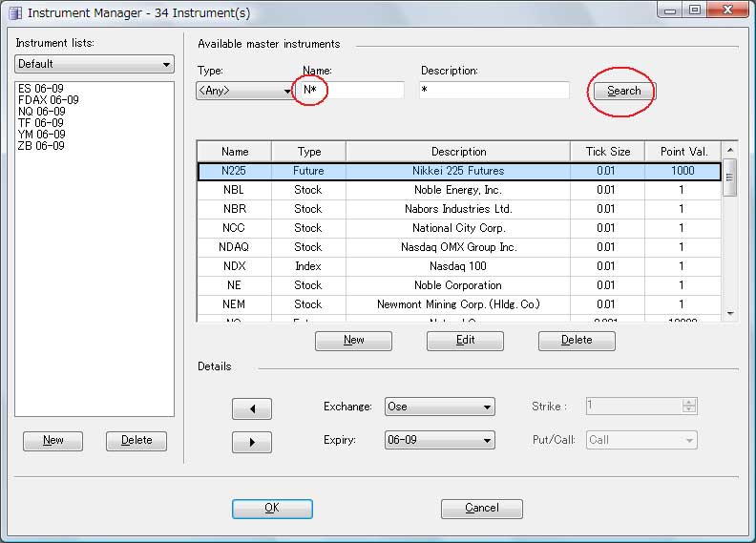Viewport: 756px width, 543px height.
Task: Sort by the Name column header
Action: [235, 152]
